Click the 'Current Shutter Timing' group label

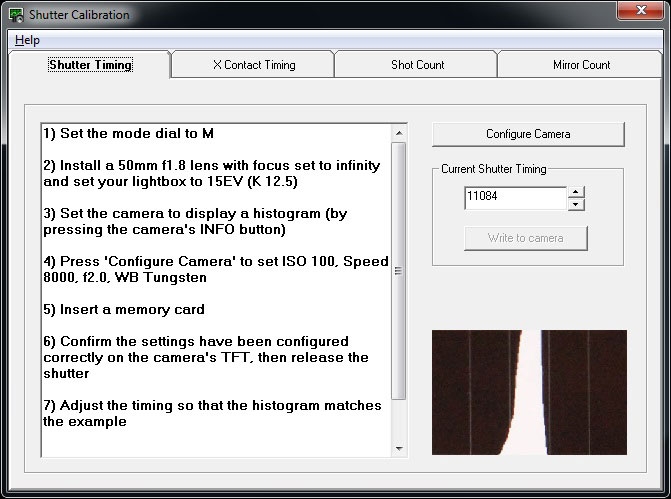tap(493, 169)
